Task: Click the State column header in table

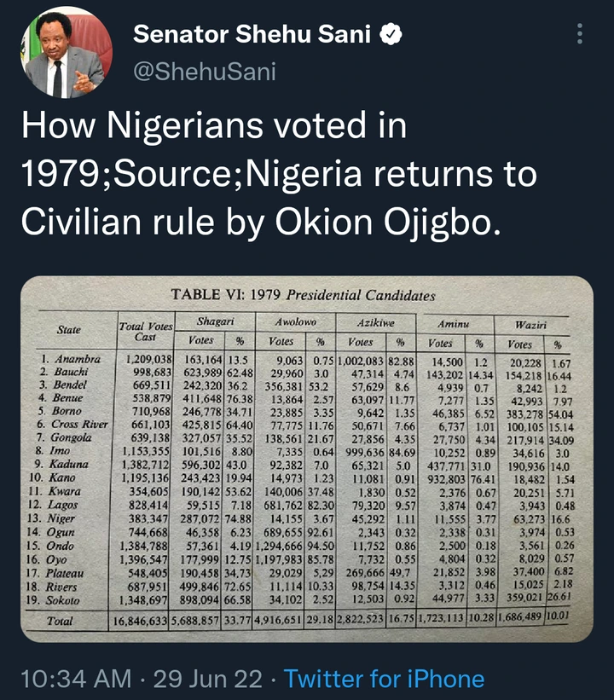Action: click(x=69, y=329)
